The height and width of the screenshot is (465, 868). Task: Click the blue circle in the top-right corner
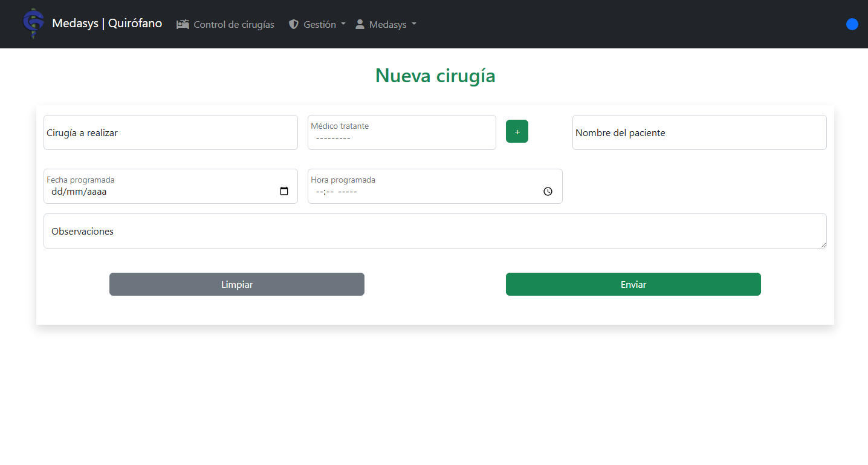(852, 24)
